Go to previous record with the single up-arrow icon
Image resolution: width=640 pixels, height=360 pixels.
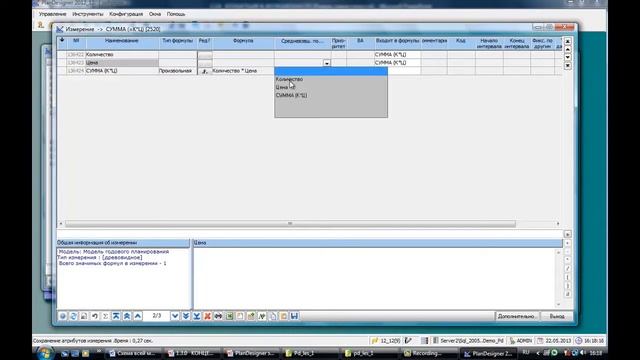(138, 316)
